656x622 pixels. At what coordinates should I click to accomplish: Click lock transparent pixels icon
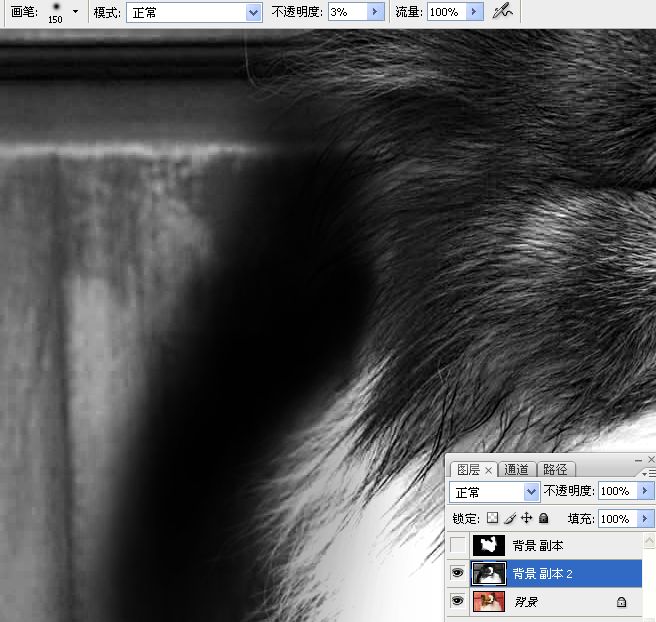pyautogui.click(x=491, y=519)
